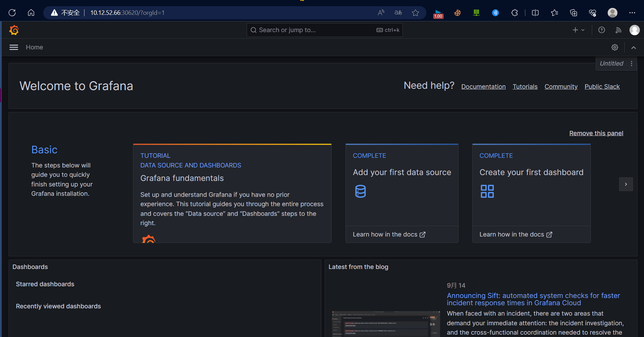Open the Documentation link
The width and height of the screenshot is (644, 337).
coord(483,87)
